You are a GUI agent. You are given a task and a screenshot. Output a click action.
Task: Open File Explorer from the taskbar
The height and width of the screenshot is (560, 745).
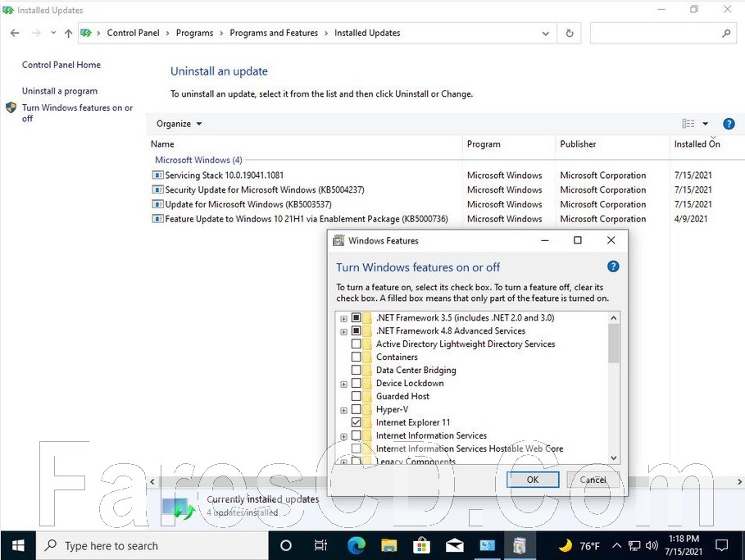tap(388, 545)
